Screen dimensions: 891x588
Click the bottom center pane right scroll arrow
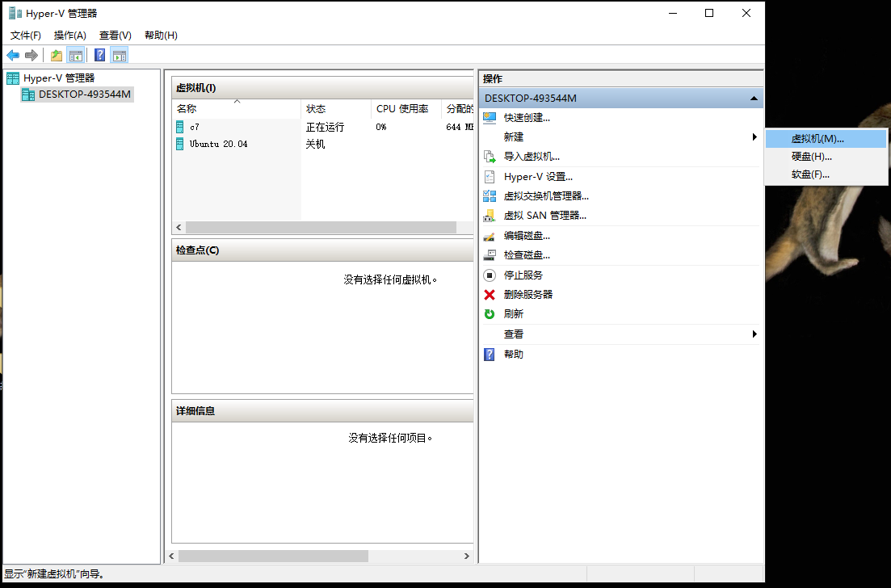point(467,556)
